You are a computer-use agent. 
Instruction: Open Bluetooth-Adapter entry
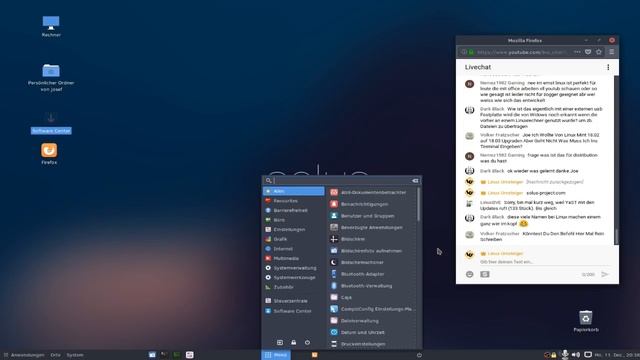point(372,274)
